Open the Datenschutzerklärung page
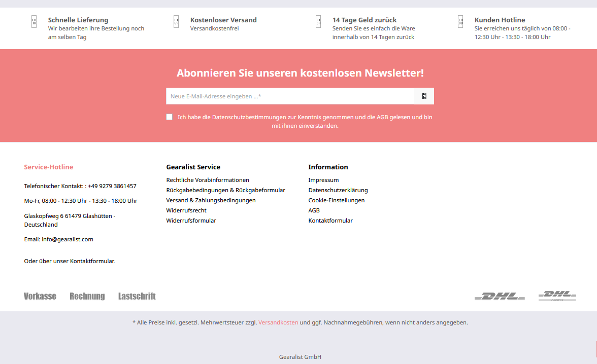Viewport: 597px width, 364px height. [338, 190]
